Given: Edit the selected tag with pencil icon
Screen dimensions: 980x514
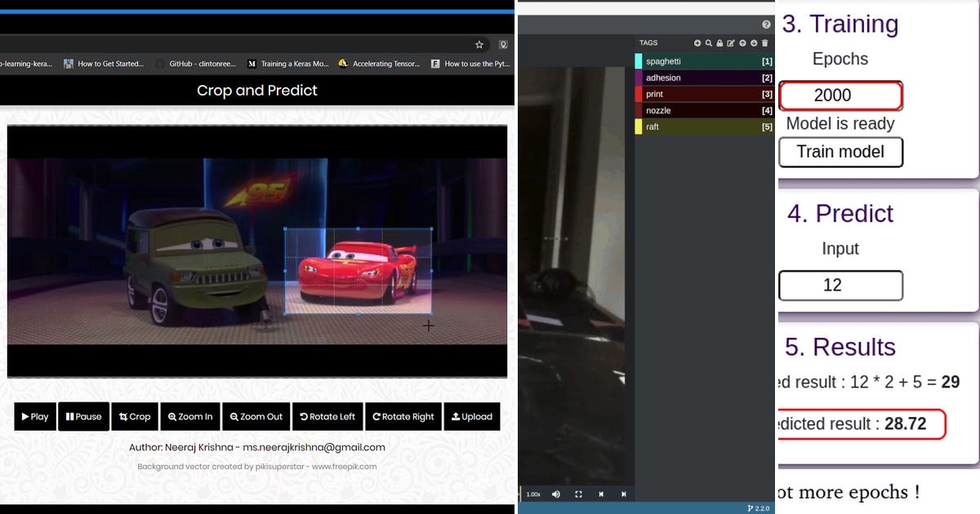Looking at the screenshot, I should click(731, 43).
